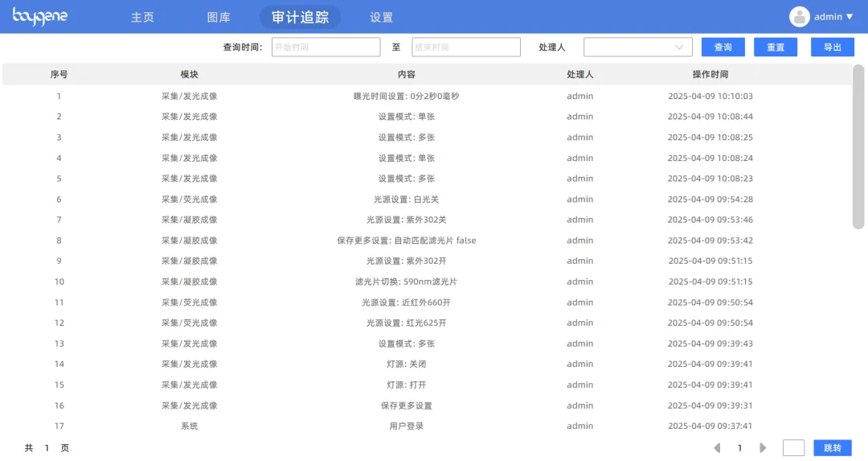Click the 查询 button
The image size is (868, 461).
723,47
